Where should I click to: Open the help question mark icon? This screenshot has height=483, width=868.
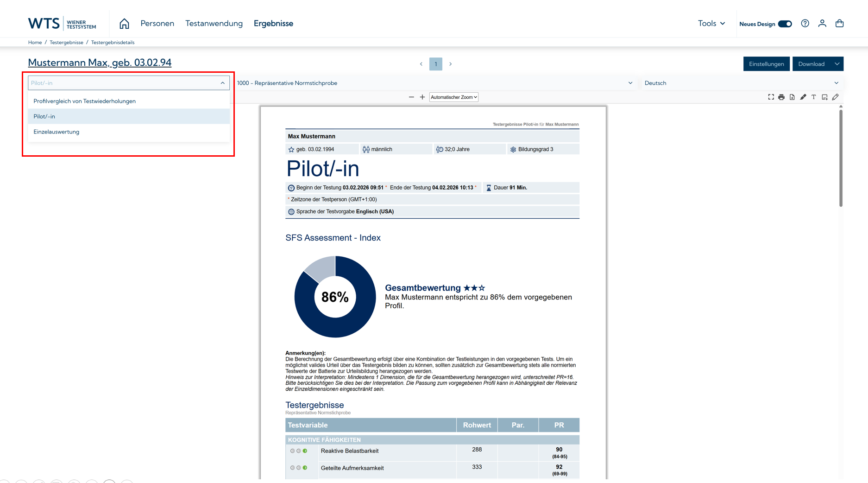pos(805,24)
